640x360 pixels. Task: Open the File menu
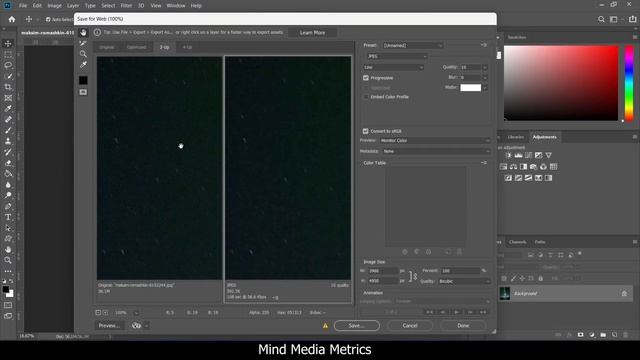coord(23,6)
